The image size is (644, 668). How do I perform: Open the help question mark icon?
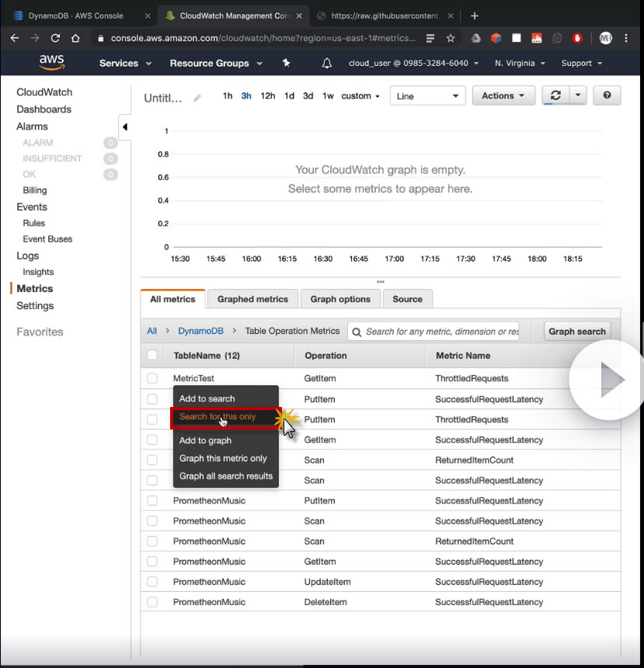pos(607,96)
